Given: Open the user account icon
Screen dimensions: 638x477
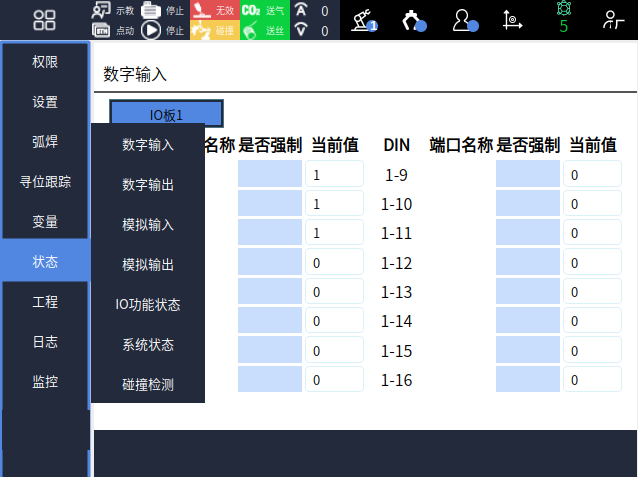Looking at the screenshot, I should point(463,20).
